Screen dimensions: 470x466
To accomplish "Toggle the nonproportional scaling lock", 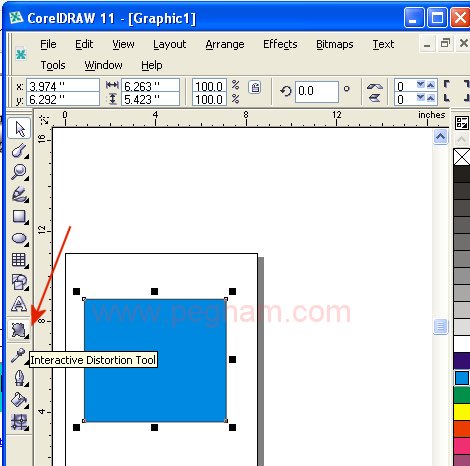I will (255, 87).
